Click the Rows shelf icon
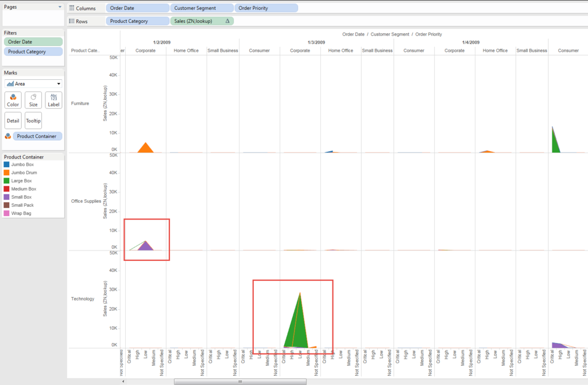Screen dimensions: 588x385 tap(72, 21)
